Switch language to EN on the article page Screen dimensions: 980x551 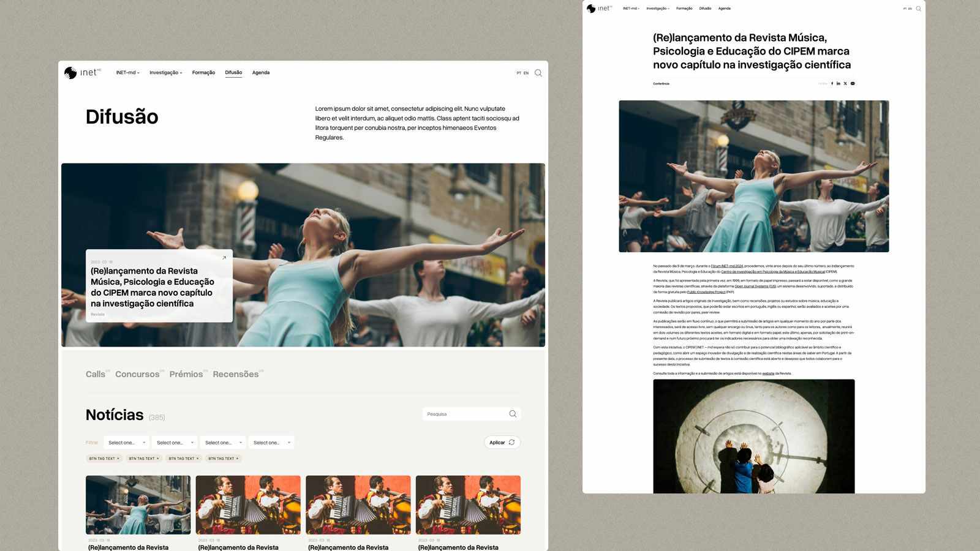pos(910,9)
